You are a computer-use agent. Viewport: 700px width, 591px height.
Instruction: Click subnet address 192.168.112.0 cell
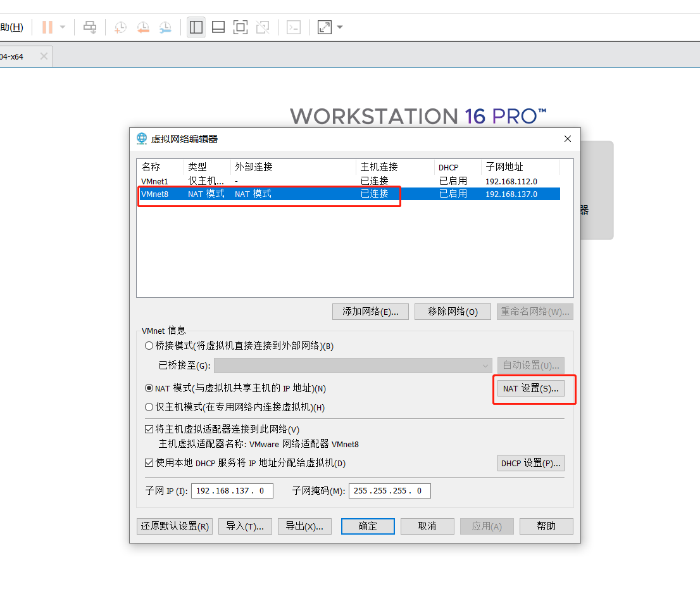pos(511,181)
